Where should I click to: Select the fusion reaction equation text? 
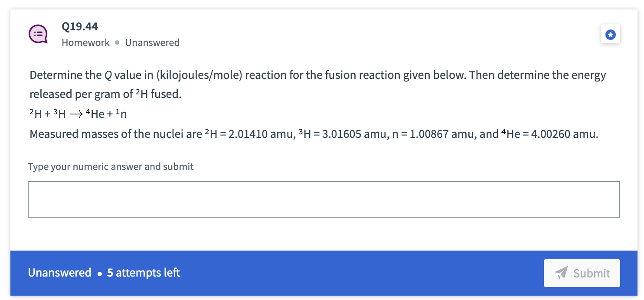pyautogui.click(x=77, y=114)
